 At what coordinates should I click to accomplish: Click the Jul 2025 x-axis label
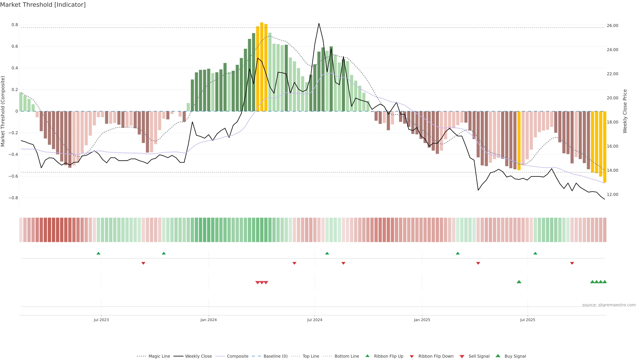[527, 320]
